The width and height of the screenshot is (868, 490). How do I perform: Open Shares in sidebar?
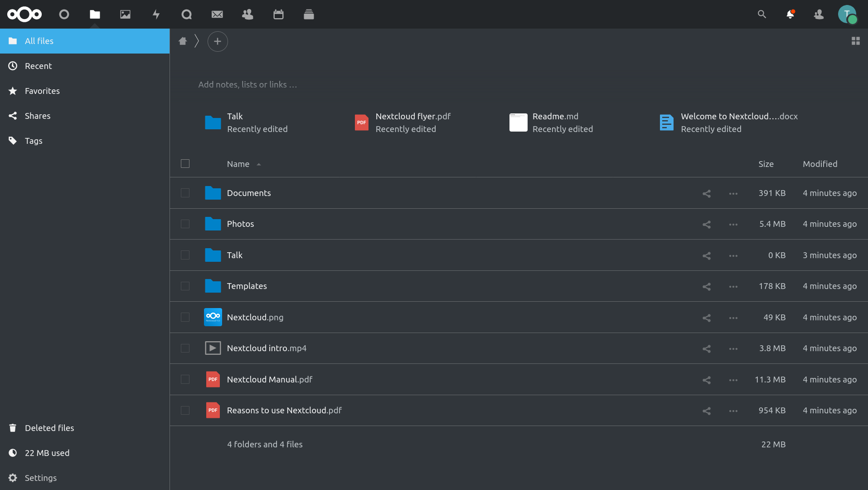point(85,116)
